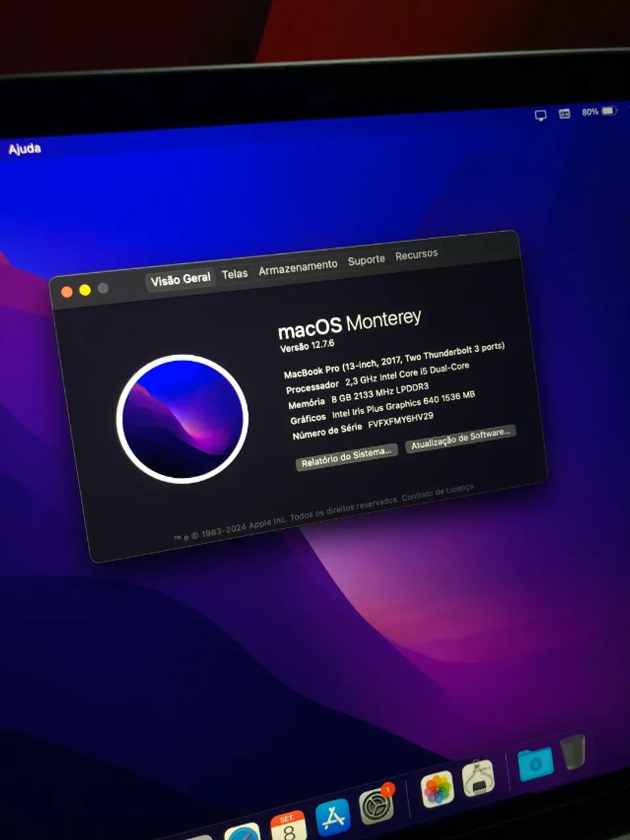
Task: Click the battery status icon showing 80%
Action: (x=600, y=112)
